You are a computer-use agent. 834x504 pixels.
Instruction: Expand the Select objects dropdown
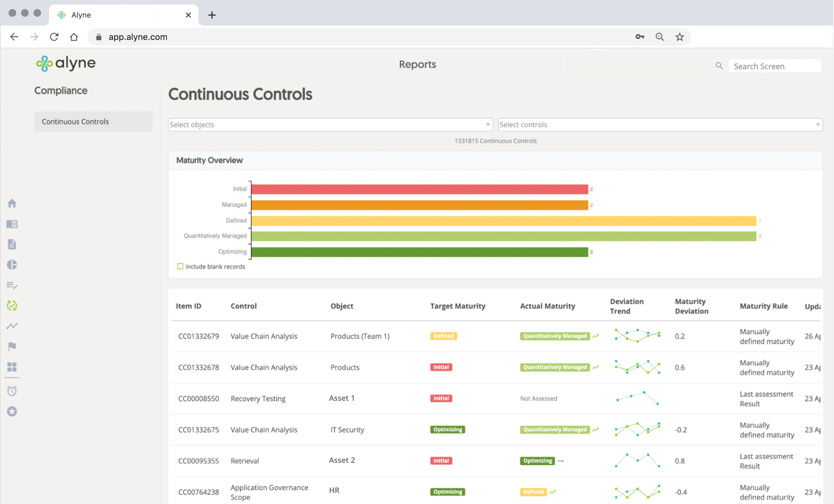[x=330, y=124]
